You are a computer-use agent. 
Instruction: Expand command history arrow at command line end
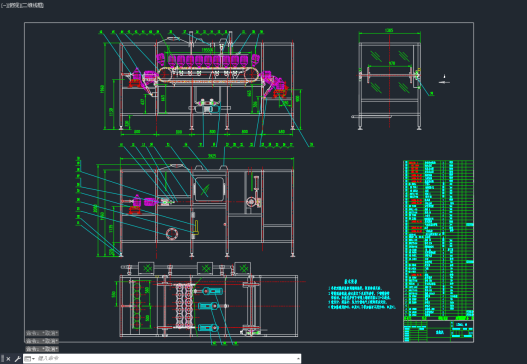pyautogui.click(x=298, y=359)
